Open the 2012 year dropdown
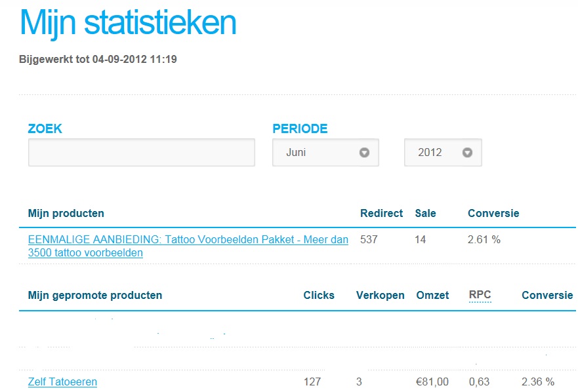The image size is (578, 392). [x=443, y=153]
